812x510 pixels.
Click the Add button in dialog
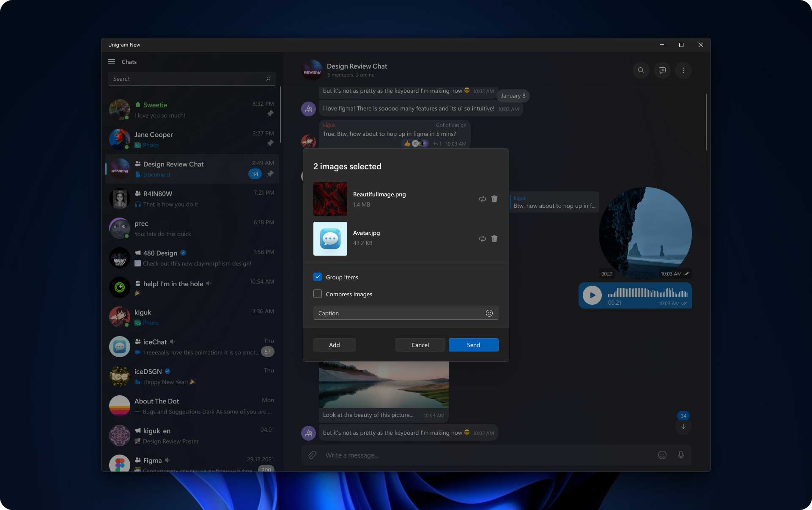pos(334,345)
